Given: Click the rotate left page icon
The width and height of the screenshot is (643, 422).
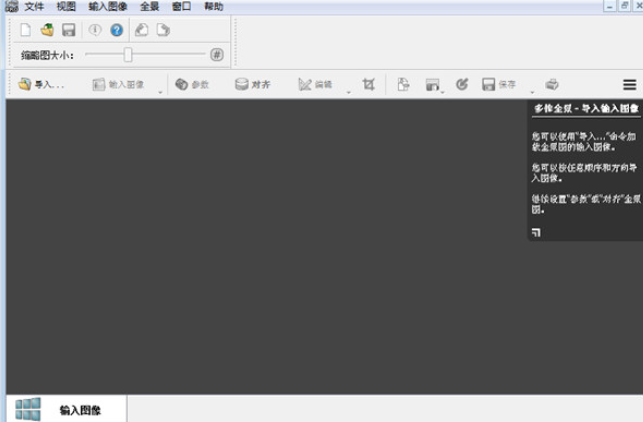Looking at the screenshot, I should tap(141, 30).
